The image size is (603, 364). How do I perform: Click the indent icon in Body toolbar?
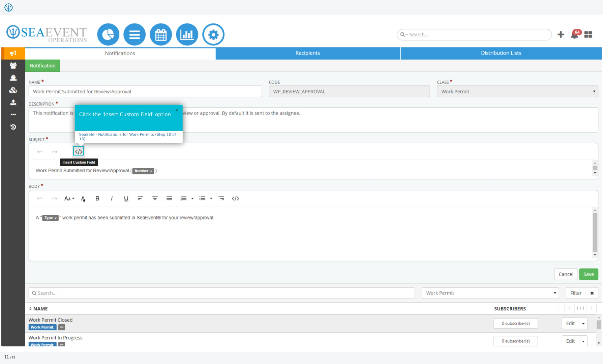point(221,199)
